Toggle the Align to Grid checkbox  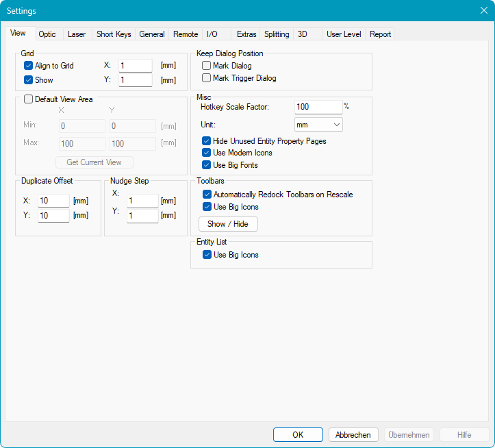point(29,66)
